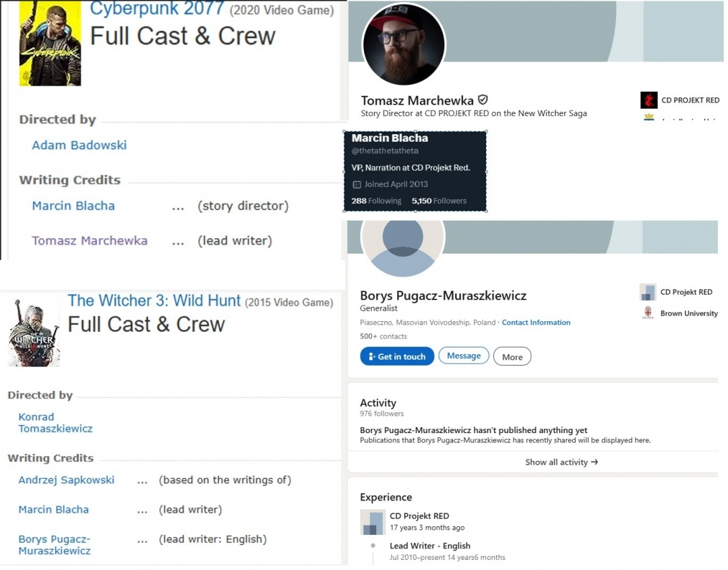
Task: Open CD Projekt RED entry in Experience
Action: (x=419, y=516)
